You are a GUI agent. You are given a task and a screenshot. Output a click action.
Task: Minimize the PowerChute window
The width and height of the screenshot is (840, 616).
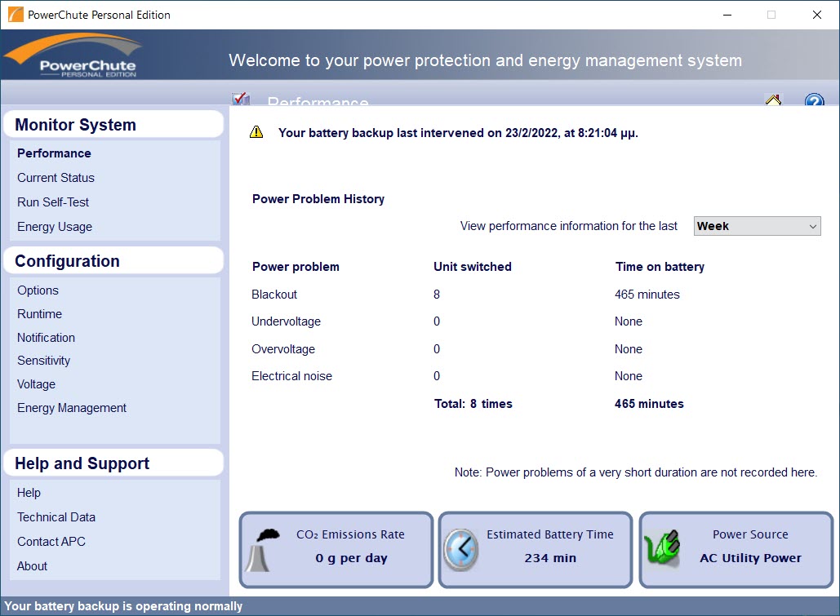tap(727, 15)
